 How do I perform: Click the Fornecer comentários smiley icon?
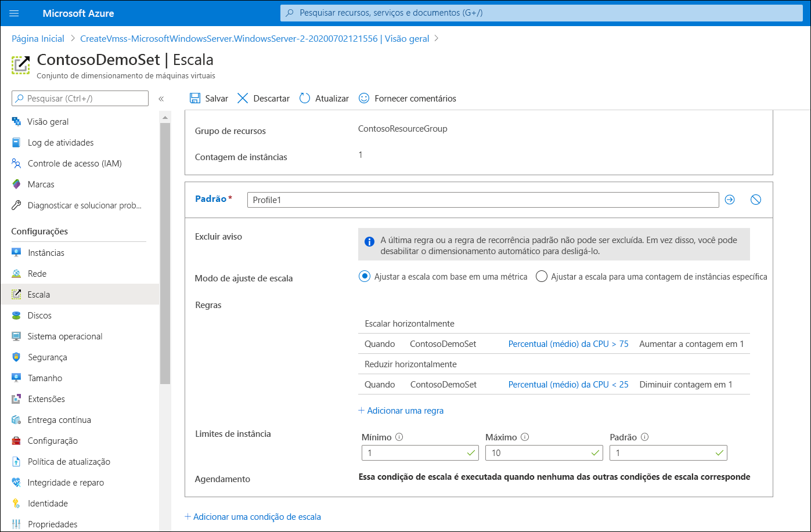point(364,98)
